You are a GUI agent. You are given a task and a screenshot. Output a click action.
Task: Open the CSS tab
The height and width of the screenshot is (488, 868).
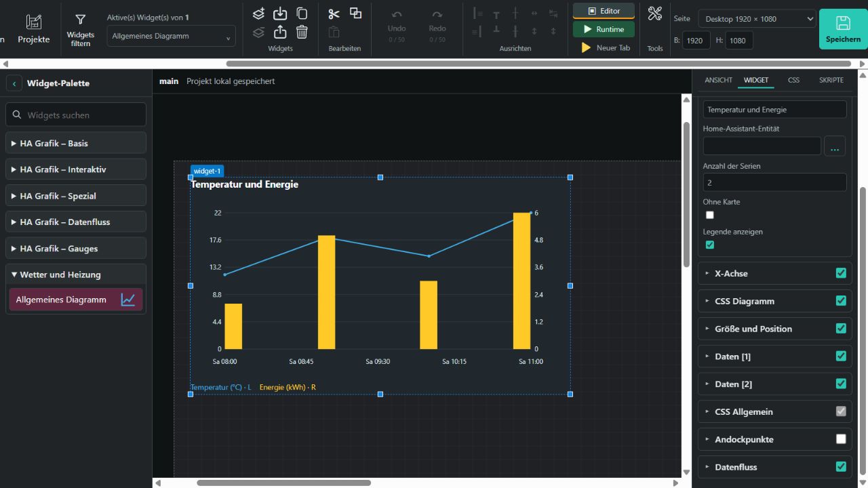[793, 80]
